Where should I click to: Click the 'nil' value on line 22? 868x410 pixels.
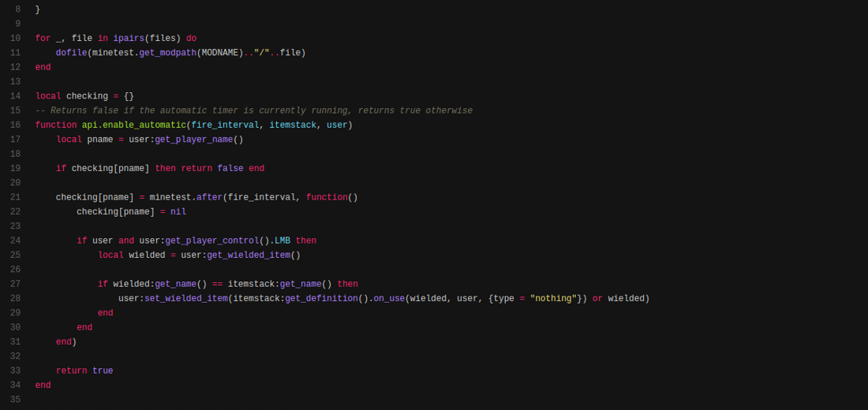178,212
